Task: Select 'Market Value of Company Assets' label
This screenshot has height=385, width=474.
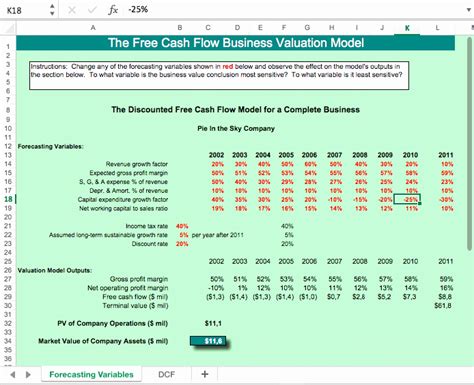Action: [x=103, y=341]
